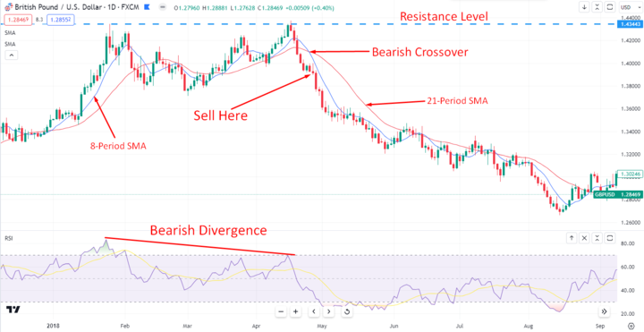This screenshot has width=644, height=332.
Task: Delete the RSI pane
Action: (x=584, y=237)
